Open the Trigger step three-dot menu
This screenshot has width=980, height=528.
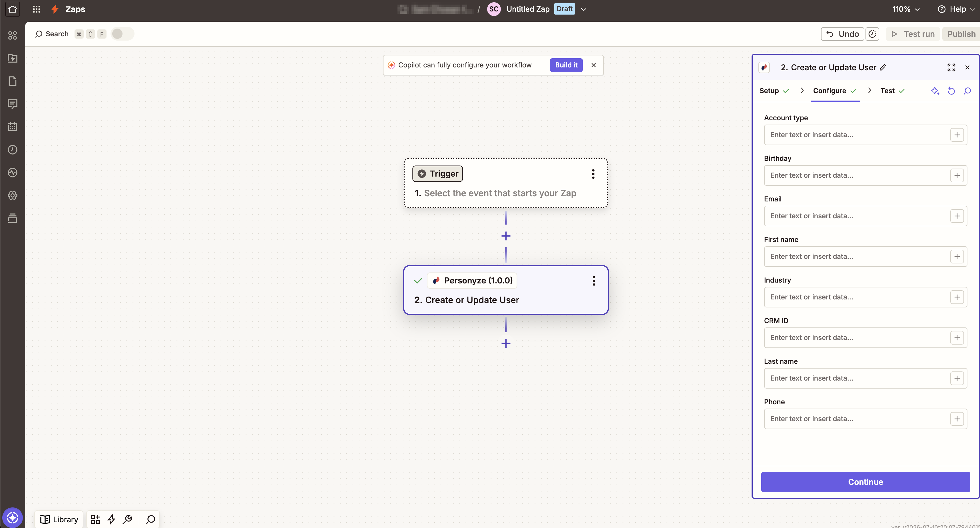593,174
